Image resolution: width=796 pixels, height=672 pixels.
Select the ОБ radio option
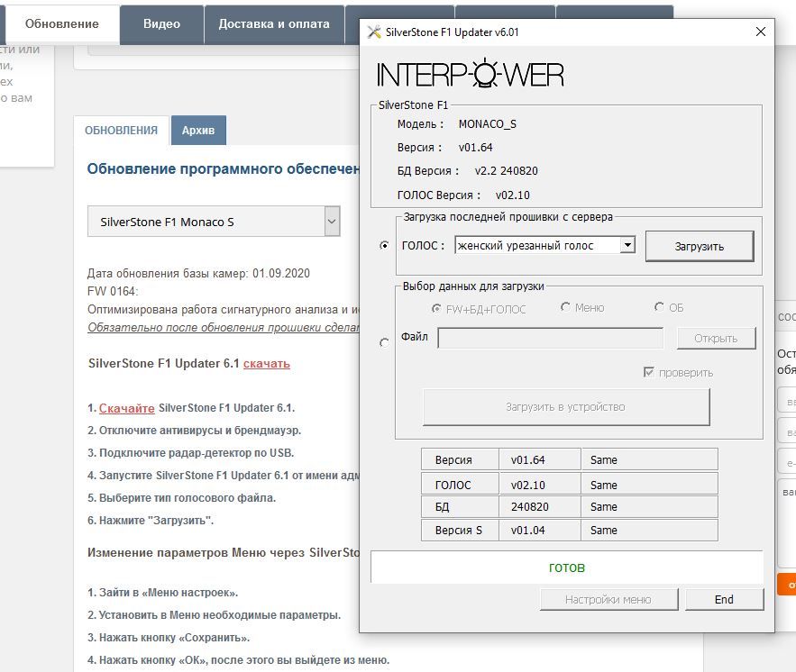[660, 307]
